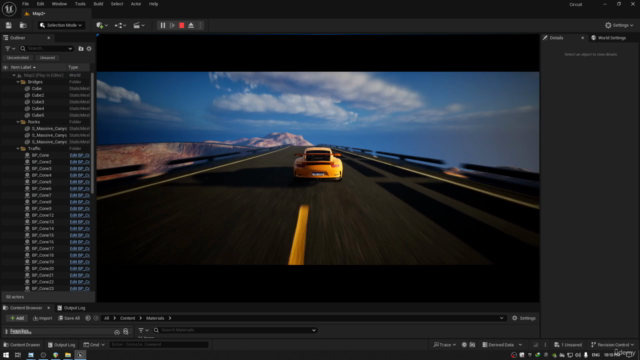Open the Window menu
This screenshot has width=640, height=360.
(59, 4)
